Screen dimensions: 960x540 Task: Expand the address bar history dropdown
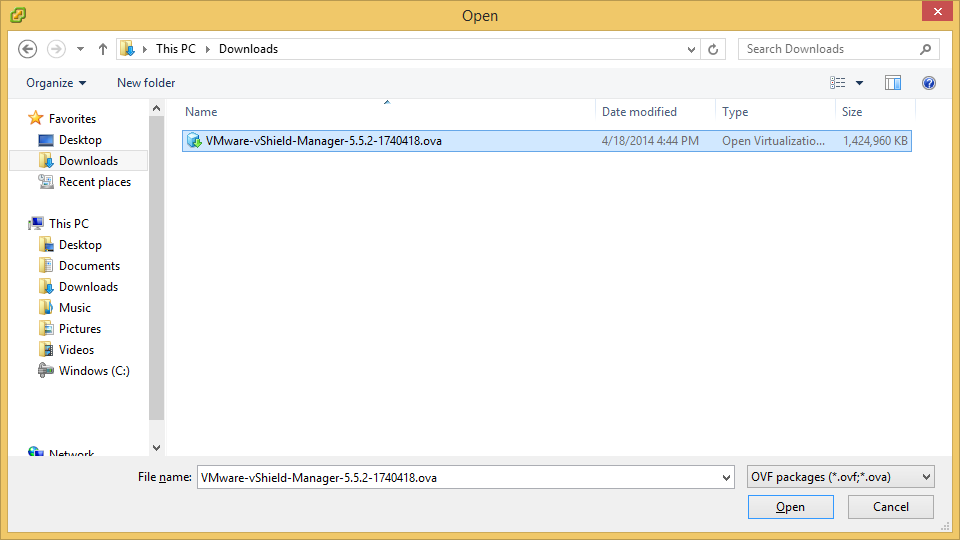coord(691,50)
